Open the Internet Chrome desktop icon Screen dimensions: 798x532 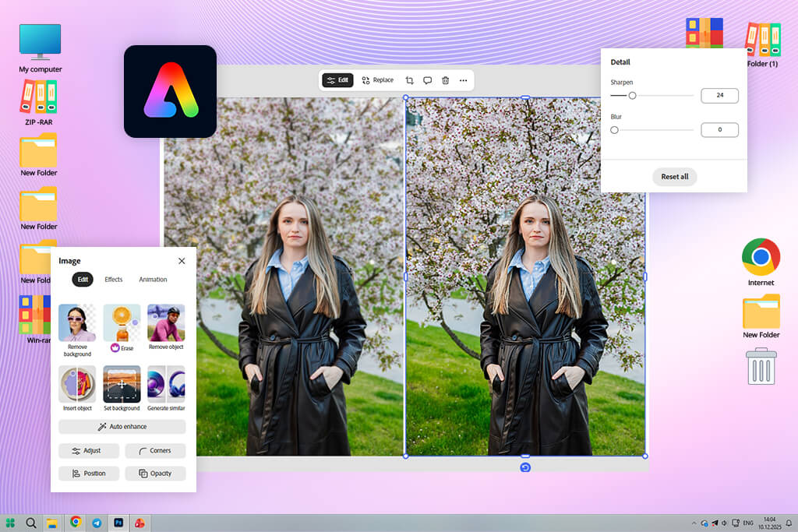761,262
